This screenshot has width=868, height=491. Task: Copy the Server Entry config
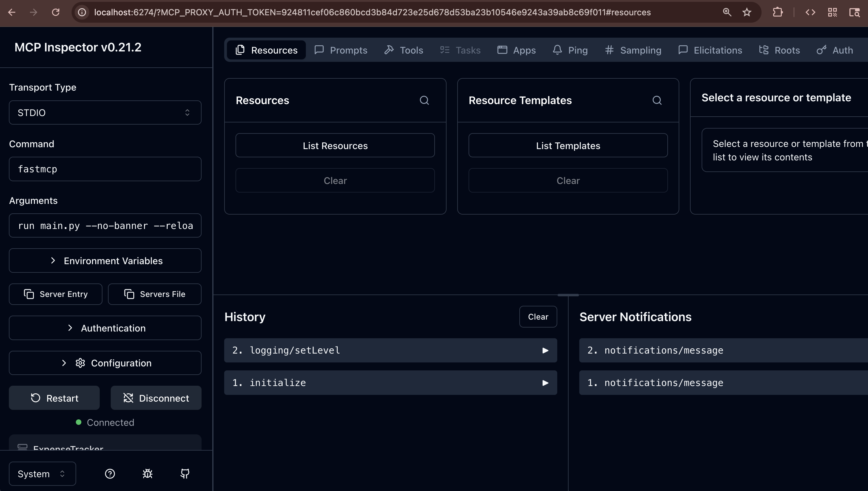pos(56,294)
